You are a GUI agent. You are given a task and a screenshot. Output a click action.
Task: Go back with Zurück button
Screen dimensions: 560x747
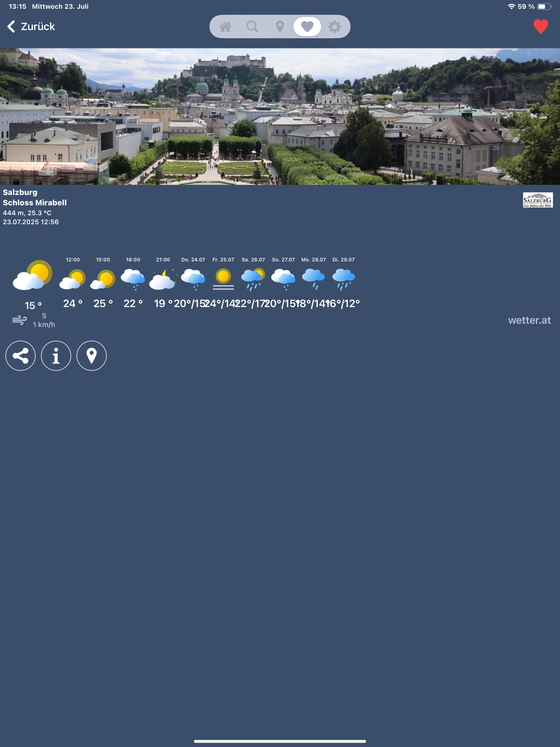point(31,27)
